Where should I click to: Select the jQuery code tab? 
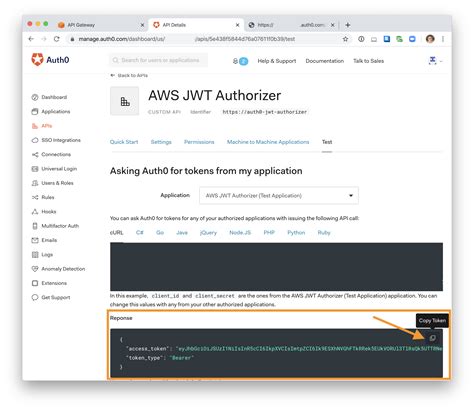point(208,233)
